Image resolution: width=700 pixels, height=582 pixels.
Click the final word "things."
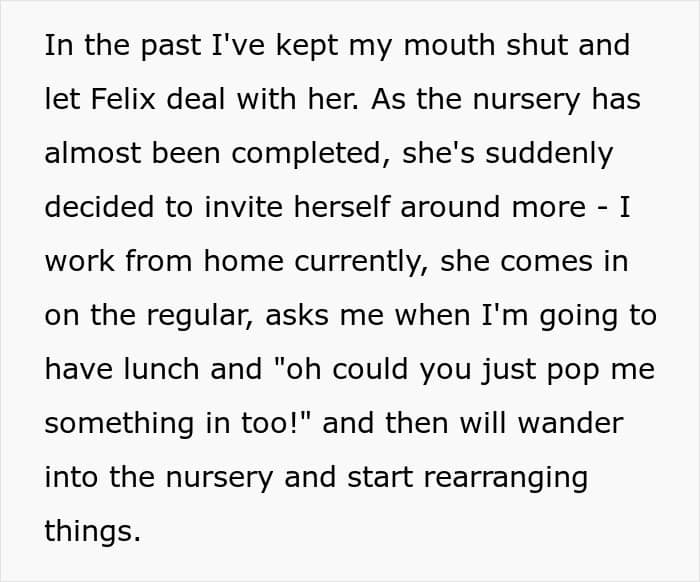pyautogui.click(x=92, y=533)
